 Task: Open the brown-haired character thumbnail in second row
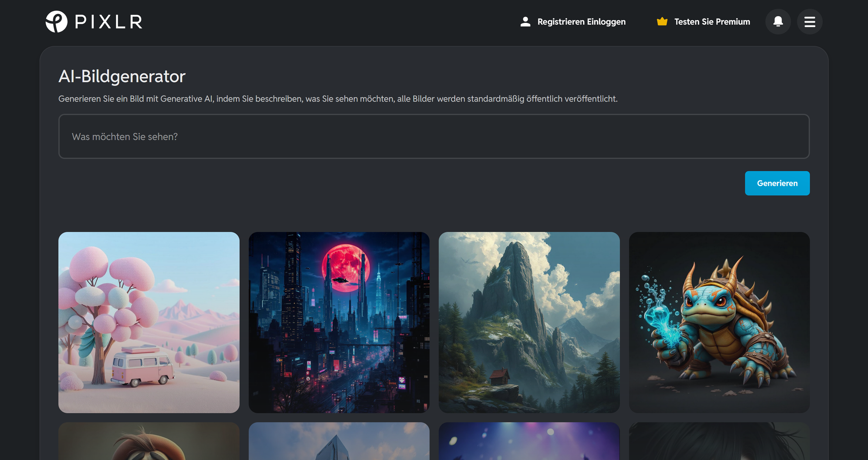pyautogui.click(x=149, y=441)
